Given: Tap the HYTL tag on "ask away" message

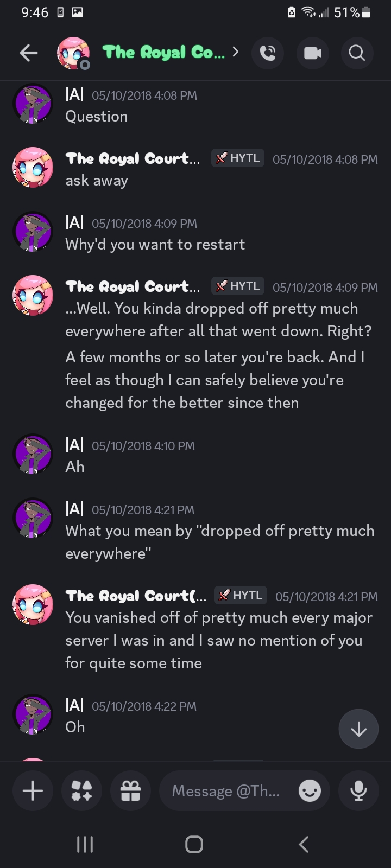Looking at the screenshot, I should coord(238,158).
